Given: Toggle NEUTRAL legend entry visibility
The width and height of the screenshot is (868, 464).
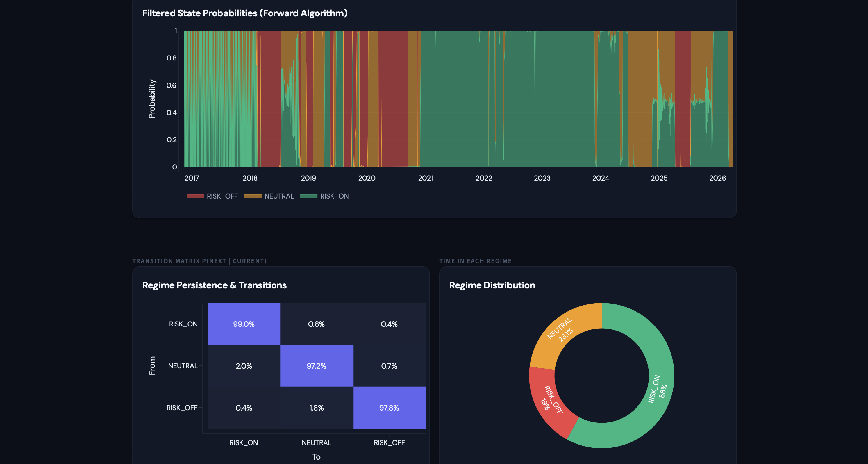Looking at the screenshot, I should pyautogui.click(x=279, y=196).
